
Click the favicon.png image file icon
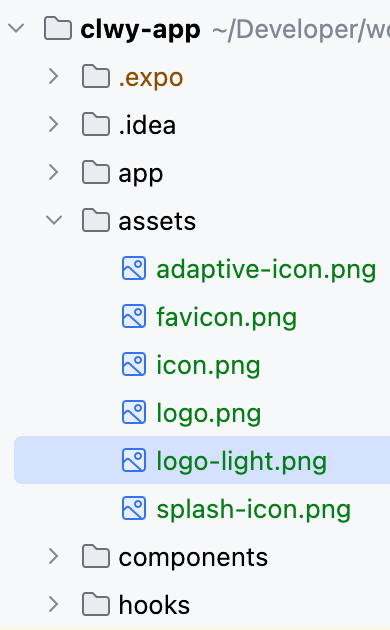pos(134,316)
